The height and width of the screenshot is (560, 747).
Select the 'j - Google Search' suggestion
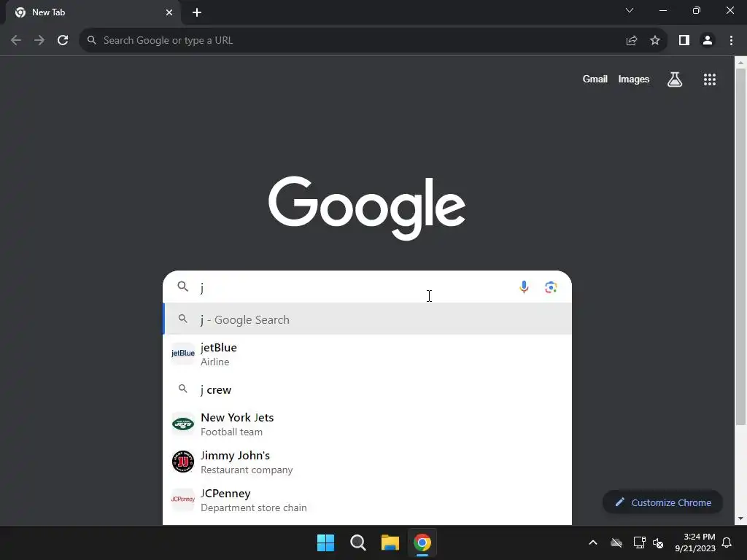pos(368,319)
